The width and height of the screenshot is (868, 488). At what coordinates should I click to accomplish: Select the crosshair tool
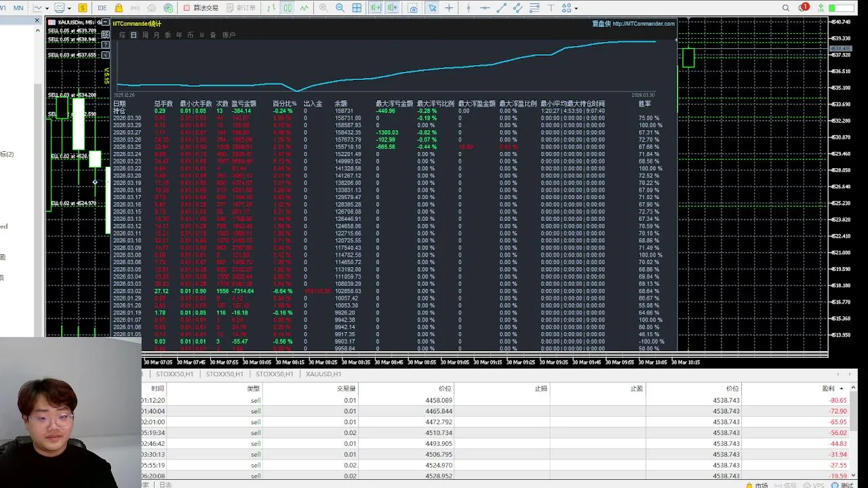click(x=450, y=8)
